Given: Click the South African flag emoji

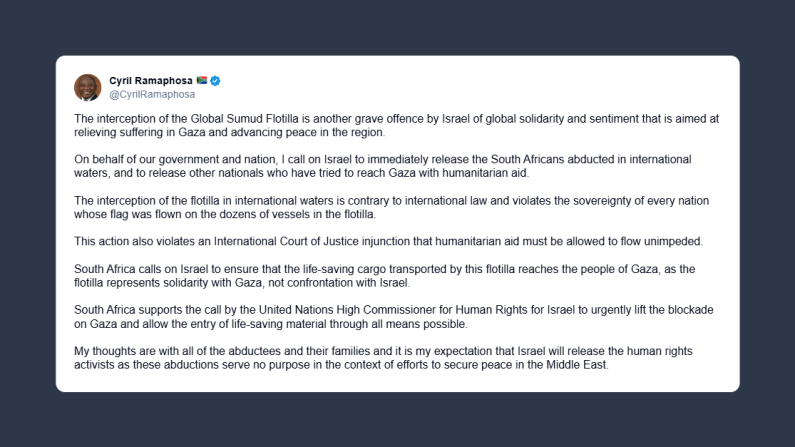Looking at the screenshot, I should pos(200,80).
